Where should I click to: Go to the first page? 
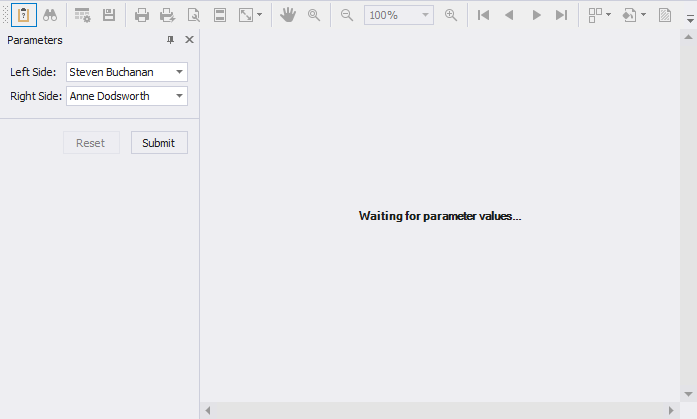[484, 15]
